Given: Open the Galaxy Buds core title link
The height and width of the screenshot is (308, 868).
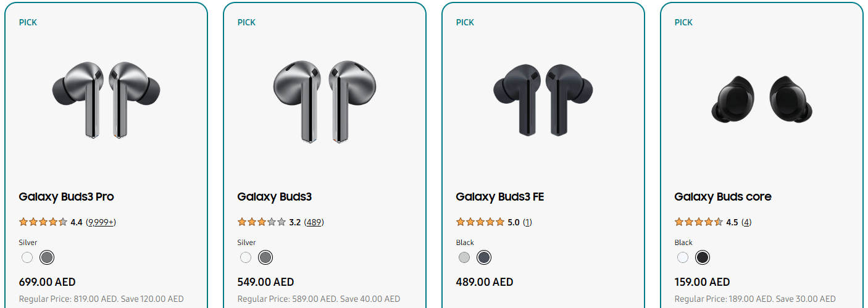Looking at the screenshot, I should pos(723,197).
